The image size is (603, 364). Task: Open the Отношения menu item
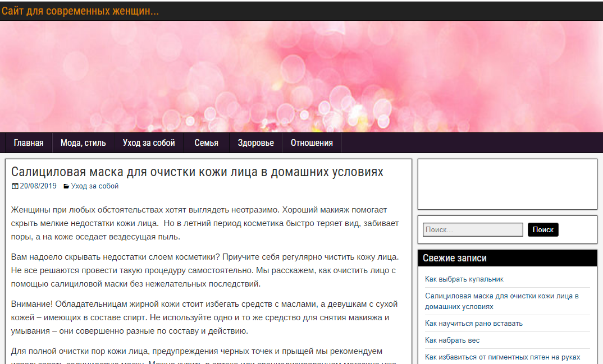pos(312,143)
